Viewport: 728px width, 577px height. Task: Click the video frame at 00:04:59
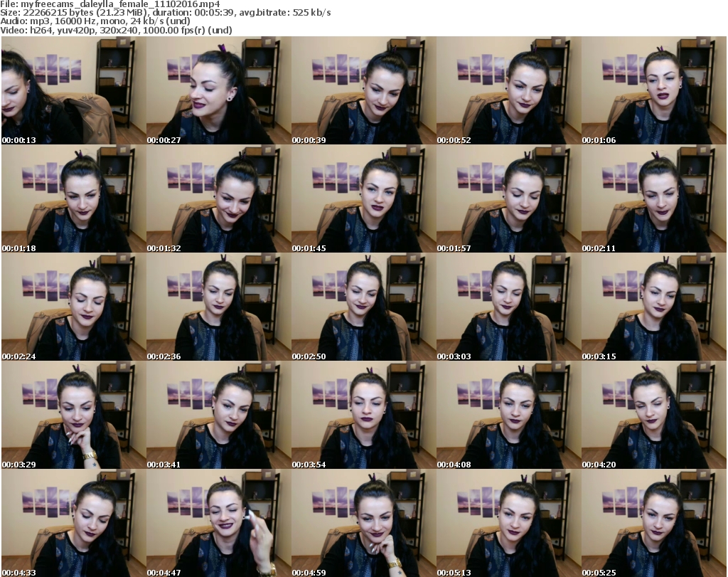pyautogui.click(x=363, y=523)
